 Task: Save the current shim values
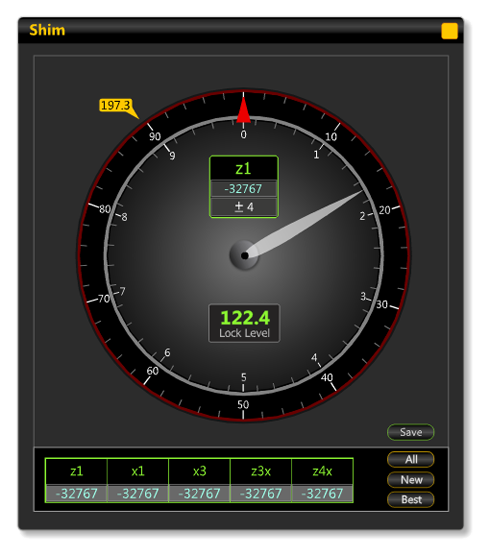(411, 432)
